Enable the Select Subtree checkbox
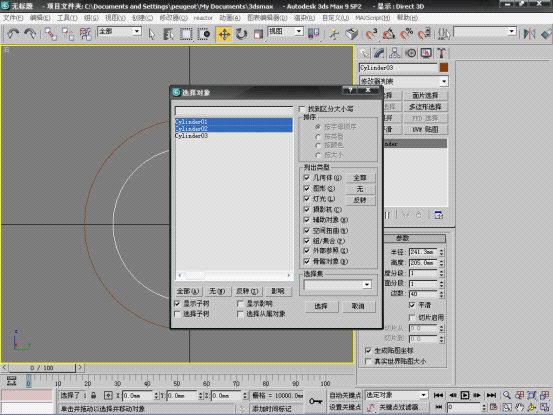The height and width of the screenshot is (415, 553). pos(177,314)
